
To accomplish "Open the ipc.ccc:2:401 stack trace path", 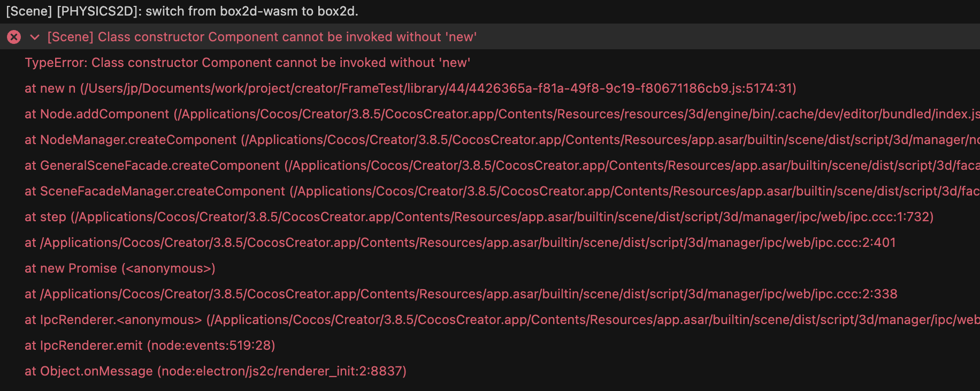I will (468, 243).
